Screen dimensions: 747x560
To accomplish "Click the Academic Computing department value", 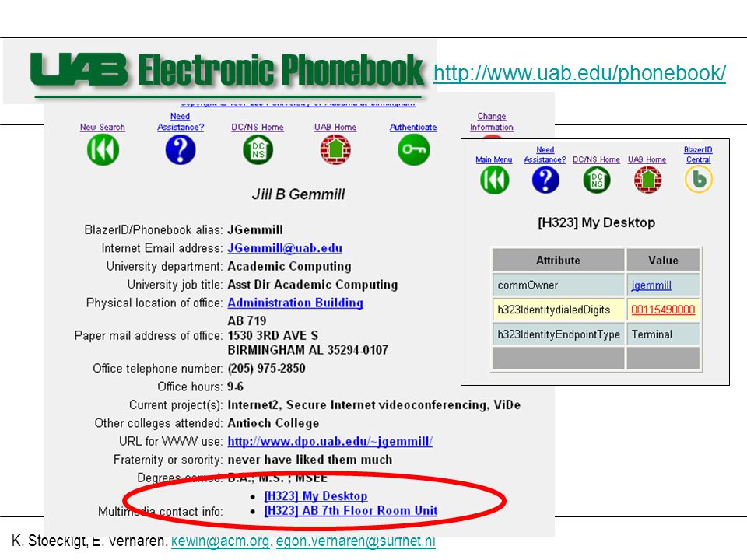I will point(289,266).
